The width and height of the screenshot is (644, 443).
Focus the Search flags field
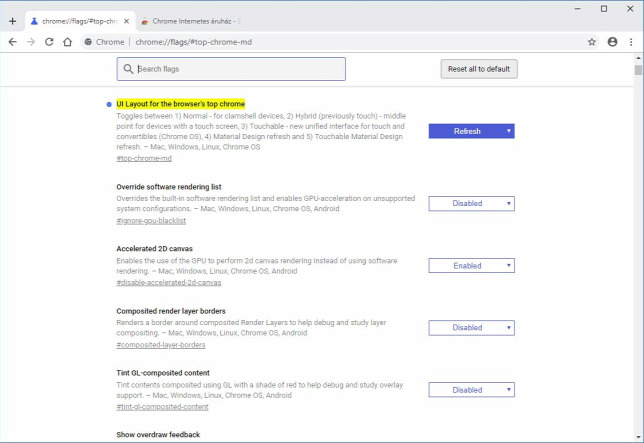point(231,69)
